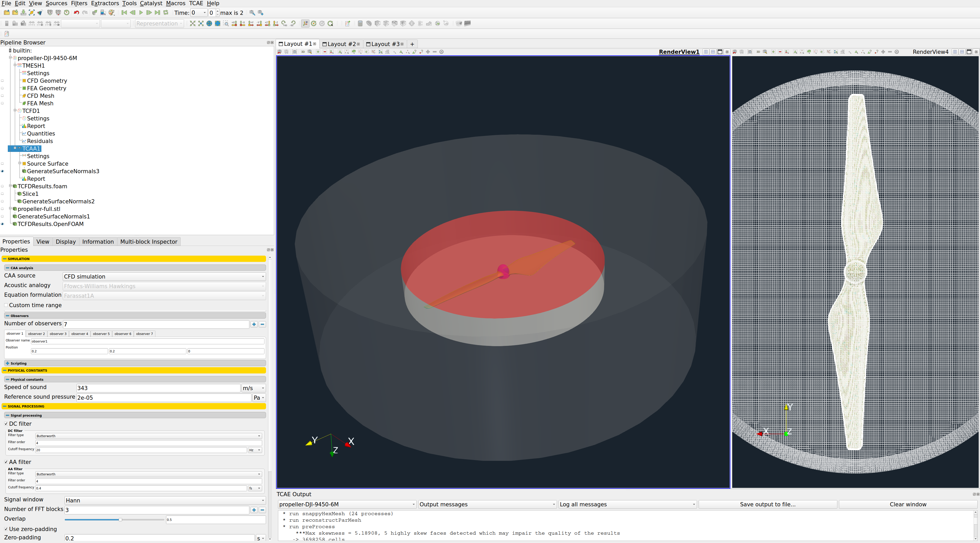980x543 pixels.
Task: Uncheck the AA filter checkbox
Action: pyautogui.click(x=6, y=462)
